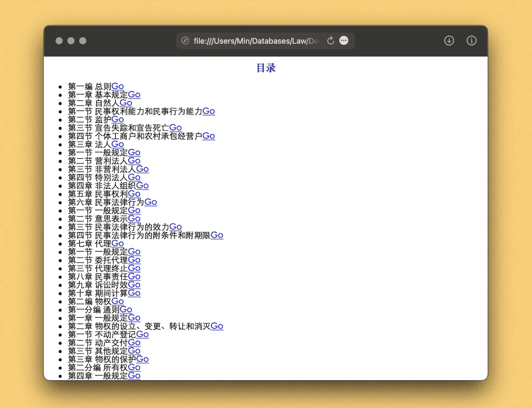Click the text 第七章 代理

[x=90, y=243]
